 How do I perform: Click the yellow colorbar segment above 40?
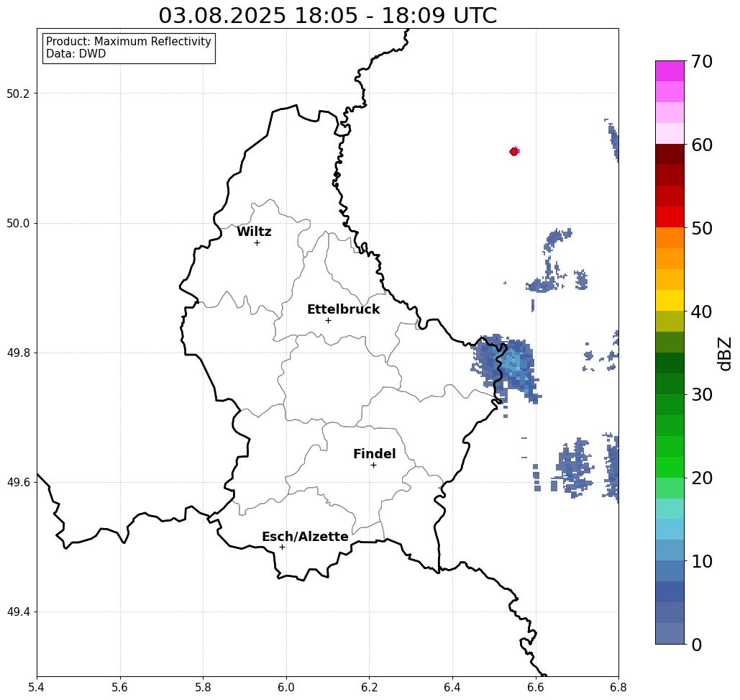tap(670, 300)
